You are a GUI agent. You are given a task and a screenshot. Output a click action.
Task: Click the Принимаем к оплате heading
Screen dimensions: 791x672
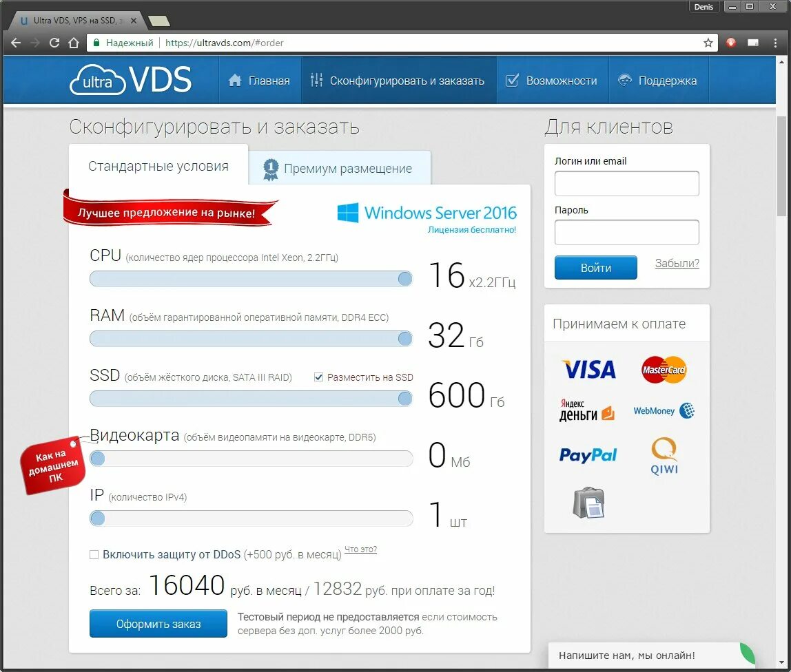[x=619, y=324]
